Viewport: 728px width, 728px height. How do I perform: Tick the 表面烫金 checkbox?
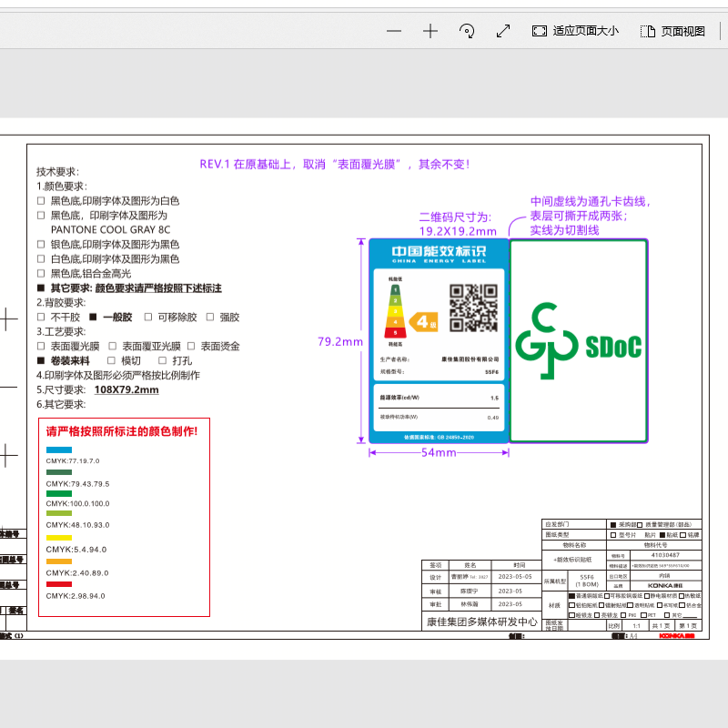191,346
